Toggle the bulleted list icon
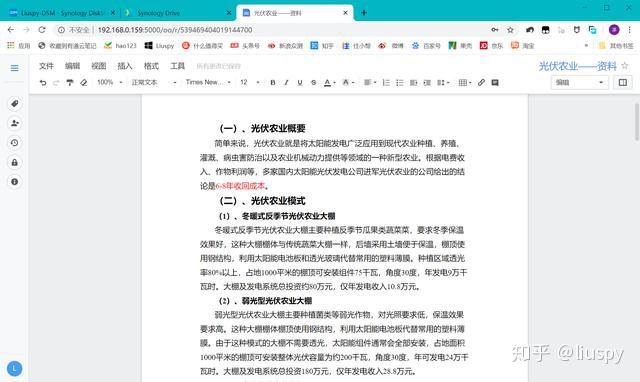The width and height of the screenshot is (640, 382). (400, 83)
